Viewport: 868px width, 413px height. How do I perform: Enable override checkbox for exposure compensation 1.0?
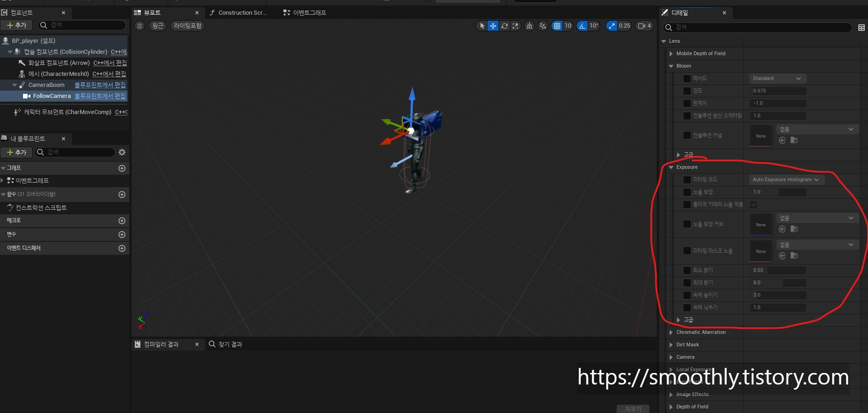(x=687, y=192)
